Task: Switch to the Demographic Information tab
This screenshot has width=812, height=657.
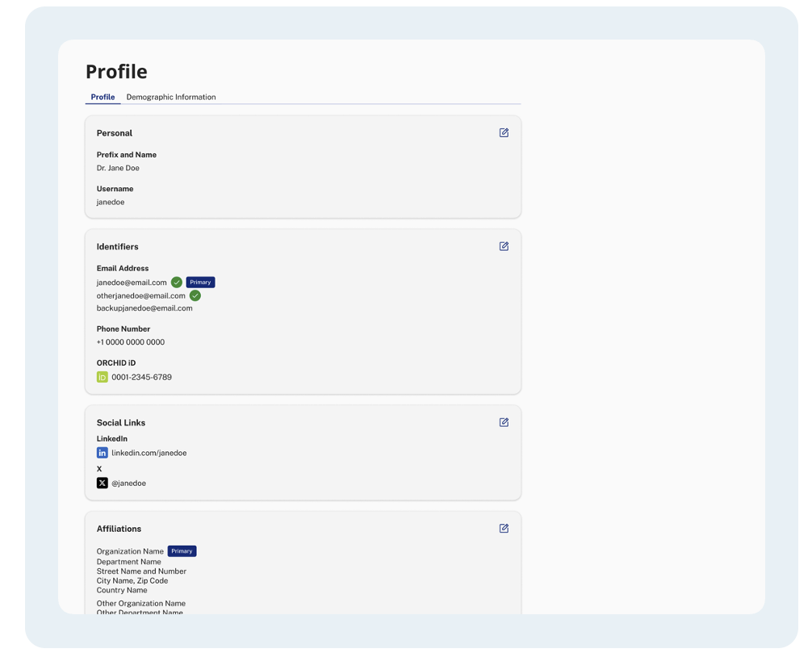Action: coord(171,97)
